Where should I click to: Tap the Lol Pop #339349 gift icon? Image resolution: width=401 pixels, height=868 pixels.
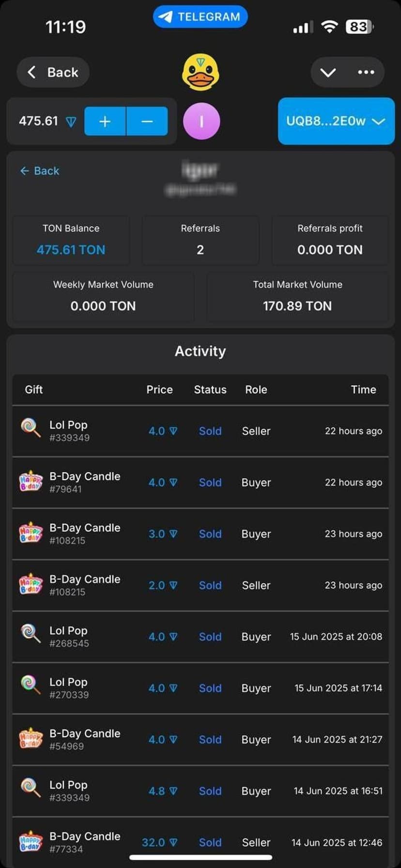coord(31,428)
